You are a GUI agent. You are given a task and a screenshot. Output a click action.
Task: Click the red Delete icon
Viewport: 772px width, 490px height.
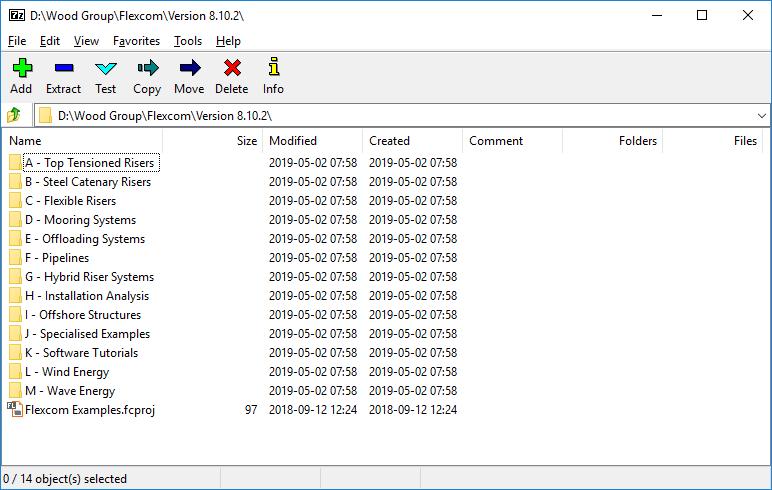232,69
